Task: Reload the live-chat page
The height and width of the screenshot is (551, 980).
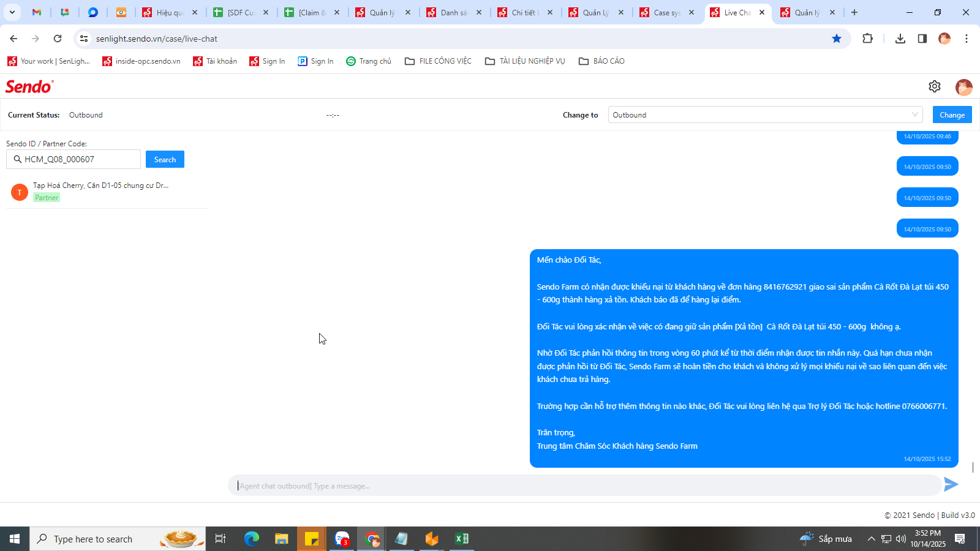Action: point(58,39)
